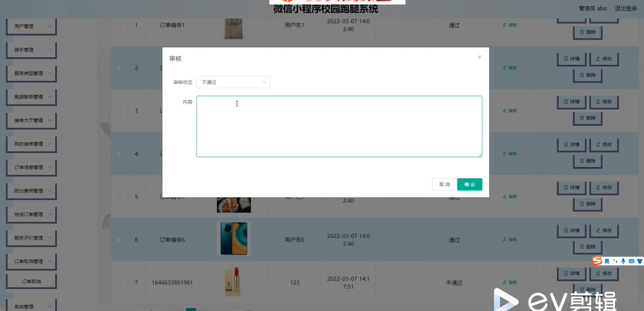Click the 修改 button in row 2

tap(604, 58)
